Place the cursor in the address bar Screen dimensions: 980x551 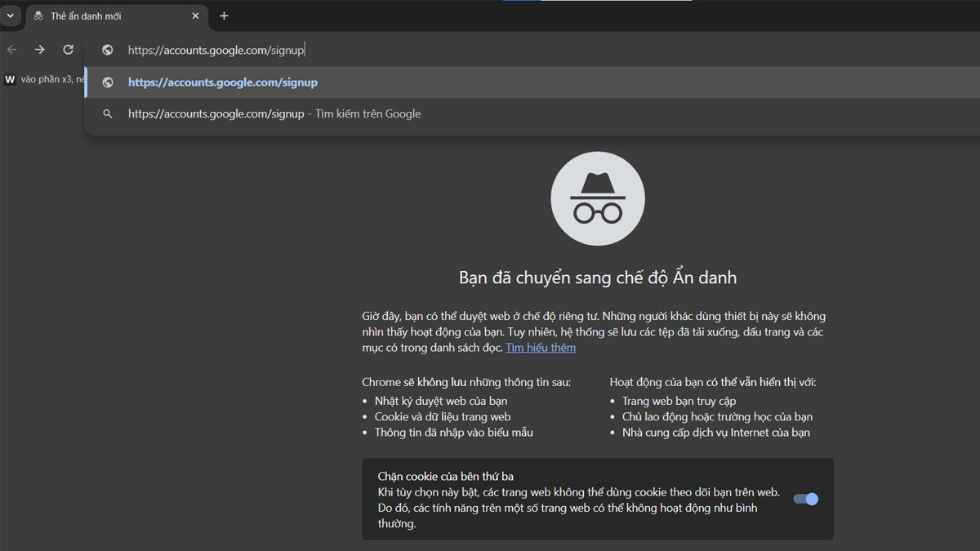point(327,50)
